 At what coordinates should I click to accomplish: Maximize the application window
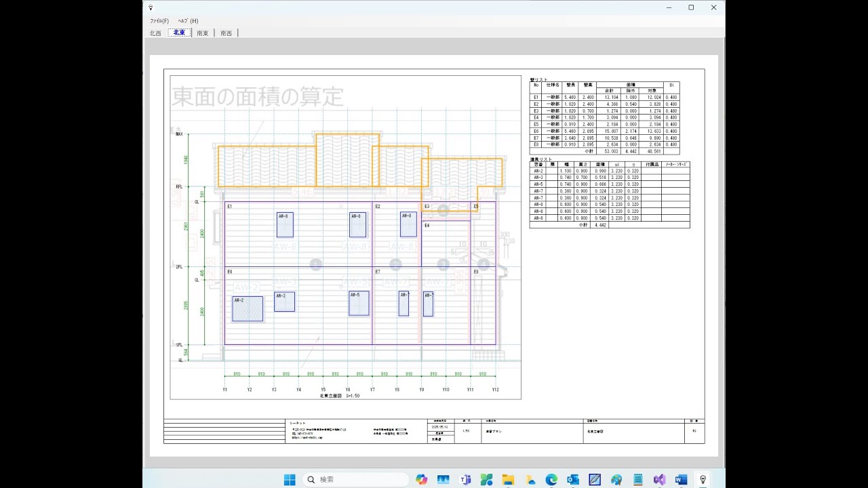pos(691,7)
